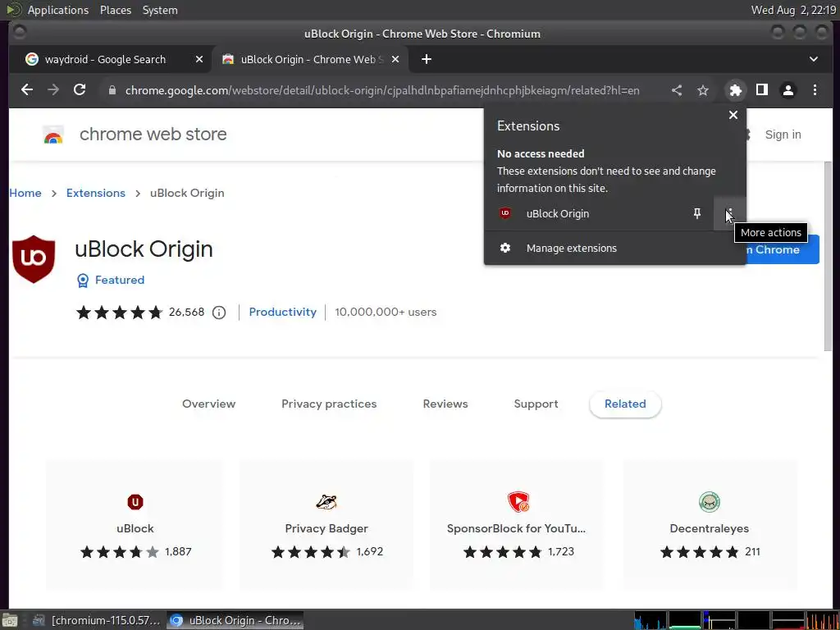This screenshot has height=630, width=840.
Task: Open the System menu
Action: pyautogui.click(x=160, y=10)
